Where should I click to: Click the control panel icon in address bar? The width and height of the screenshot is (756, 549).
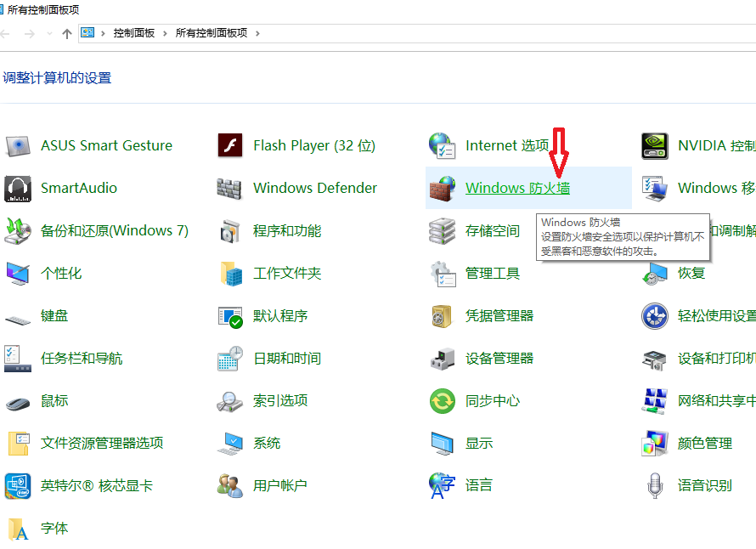[87, 33]
